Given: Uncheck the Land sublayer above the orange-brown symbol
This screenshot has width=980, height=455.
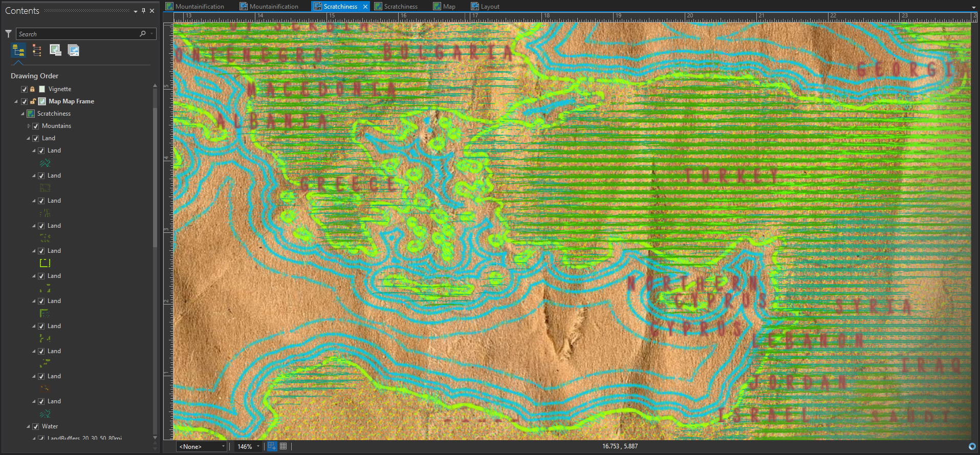Looking at the screenshot, I should [41, 376].
